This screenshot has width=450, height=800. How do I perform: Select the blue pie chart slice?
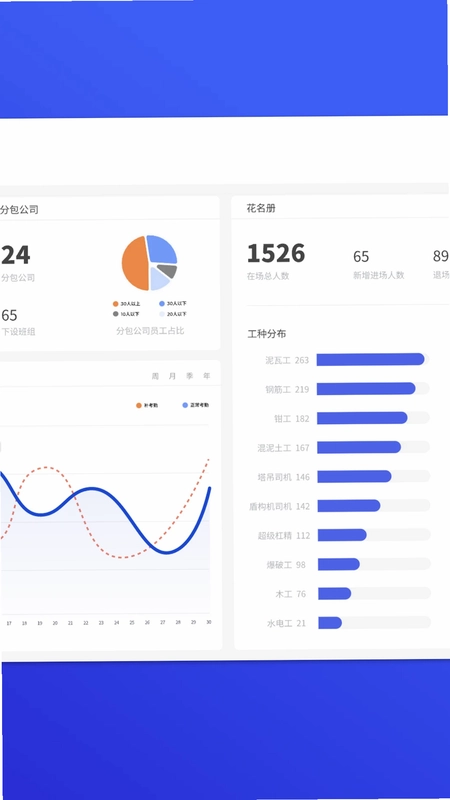[162, 250]
